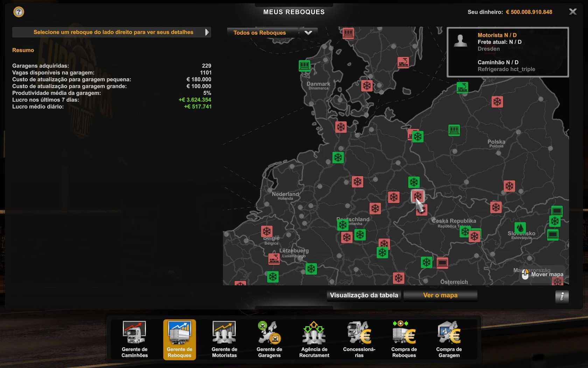
Task: Open Compra de Reboques shop
Action: click(404, 339)
